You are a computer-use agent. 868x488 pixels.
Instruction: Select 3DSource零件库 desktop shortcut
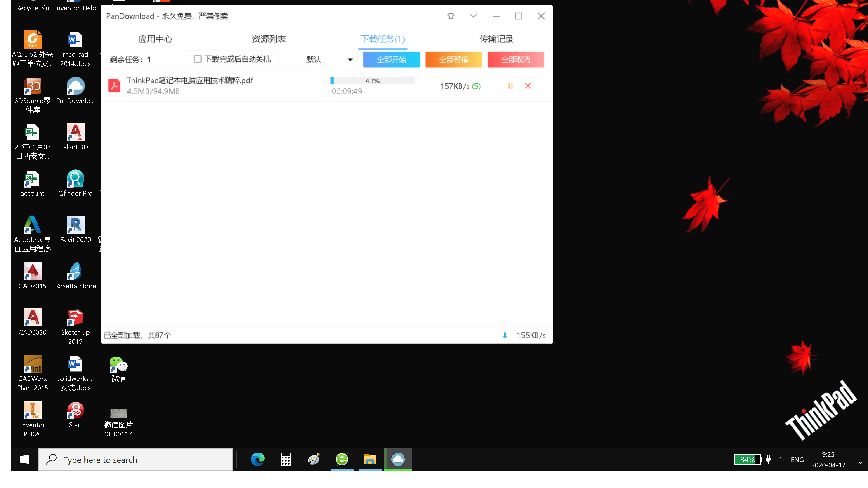33,96
